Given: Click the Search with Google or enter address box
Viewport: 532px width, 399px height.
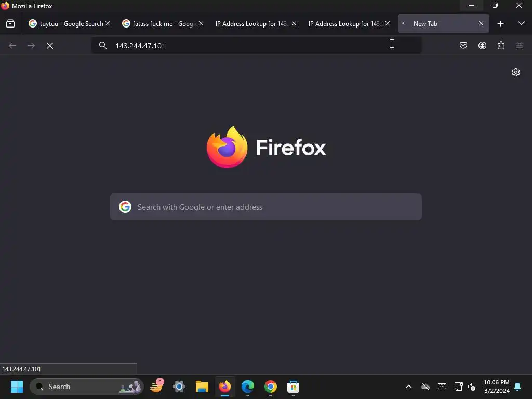Looking at the screenshot, I should coord(266,207).
